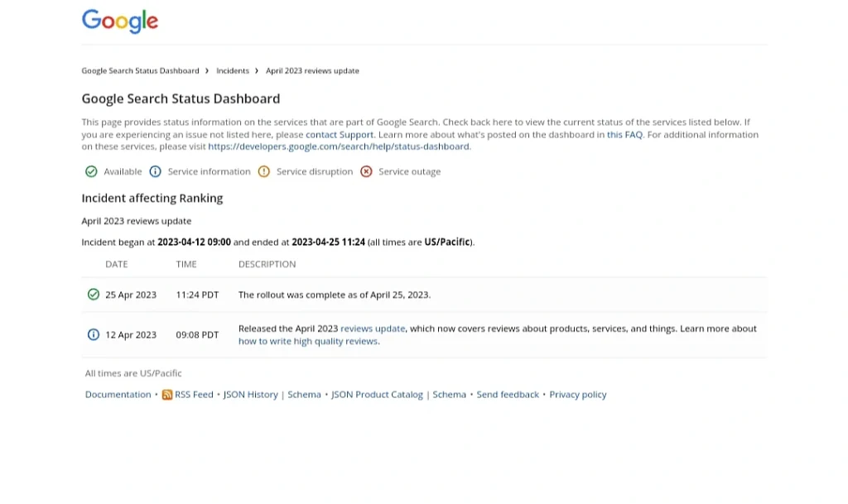
Task: Open how to write high quality reviews
Action: (x=308, y=342)
